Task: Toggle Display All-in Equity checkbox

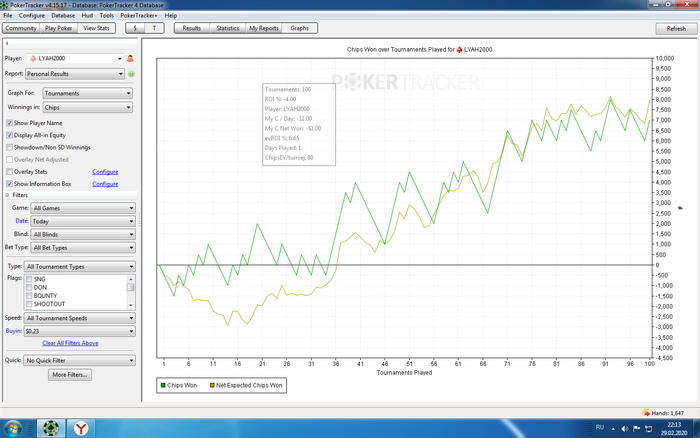Action: 9,135
